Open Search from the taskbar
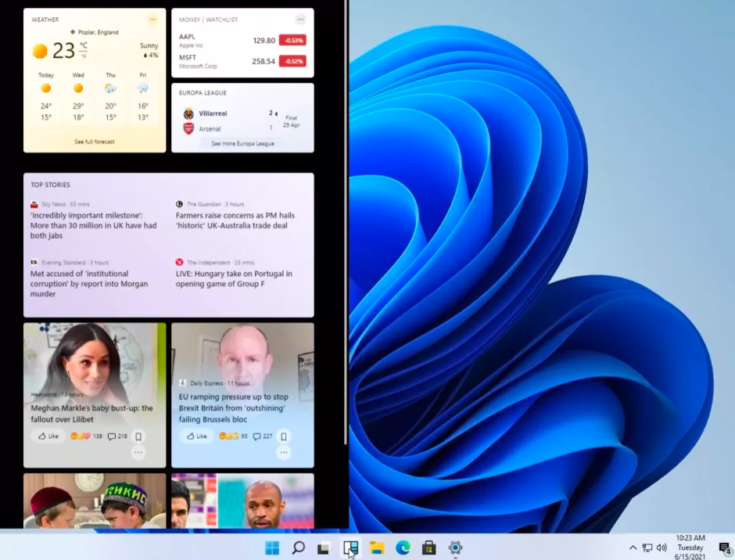735x560 pixels. pos(298,547)
